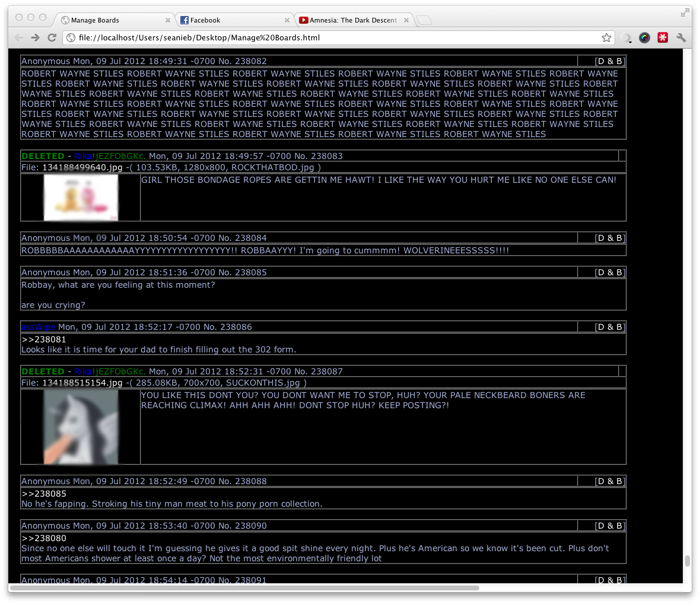Click D & B for post No. 238082
Image resolution: width=700 pixels, height=604 pixels.
pyautogui.click(x=610, y=61)
